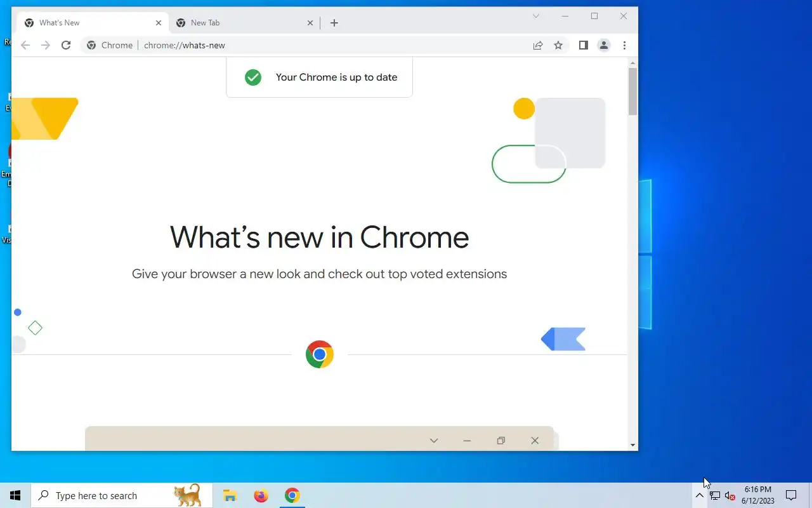812x508 pixels.
Task: View site information Chrome chip
Action: [x=110, y=45]
